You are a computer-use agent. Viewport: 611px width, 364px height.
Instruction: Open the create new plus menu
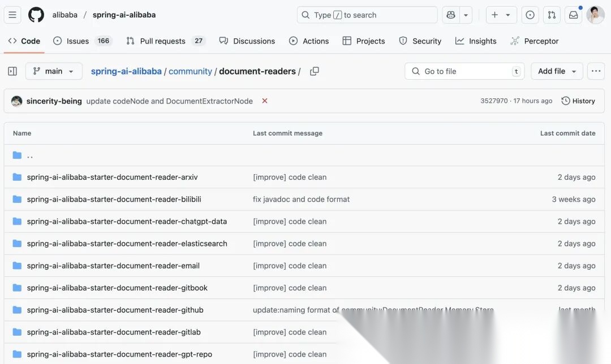pyautogui.click(x=501, y=15)
